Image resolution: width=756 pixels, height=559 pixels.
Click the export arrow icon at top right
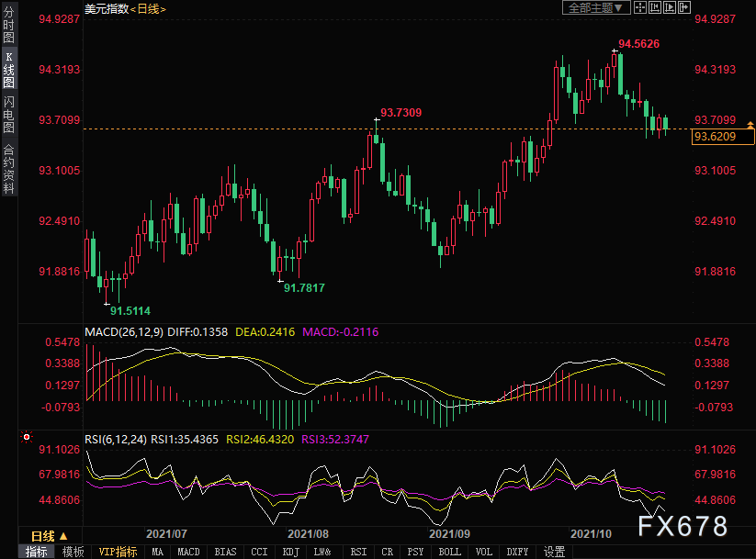684,7
